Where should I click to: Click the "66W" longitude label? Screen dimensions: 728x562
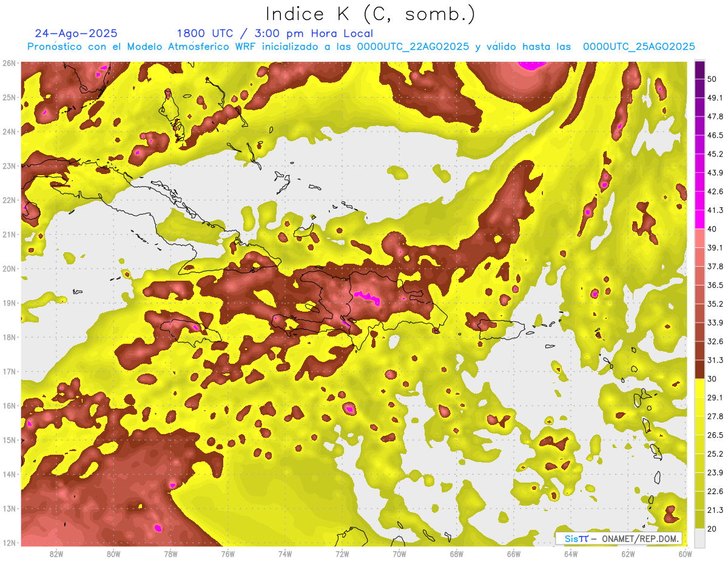514,554
